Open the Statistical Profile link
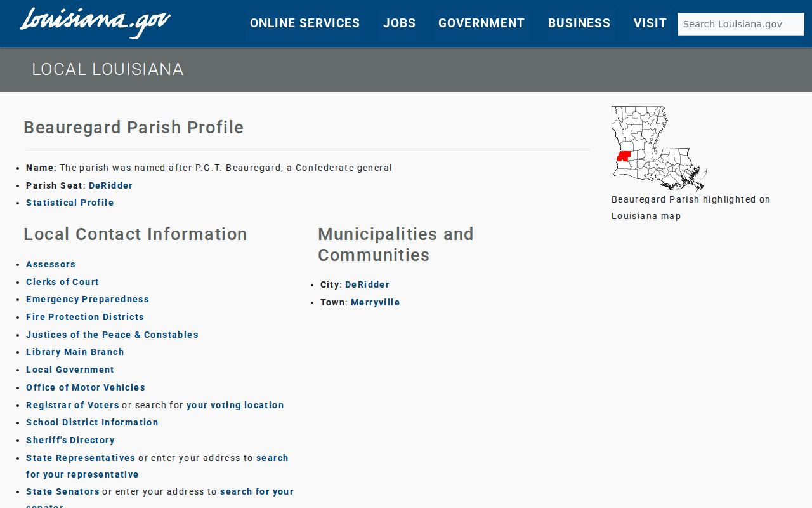The height and width of the screenshot is (508, 812). pos(70,203)
